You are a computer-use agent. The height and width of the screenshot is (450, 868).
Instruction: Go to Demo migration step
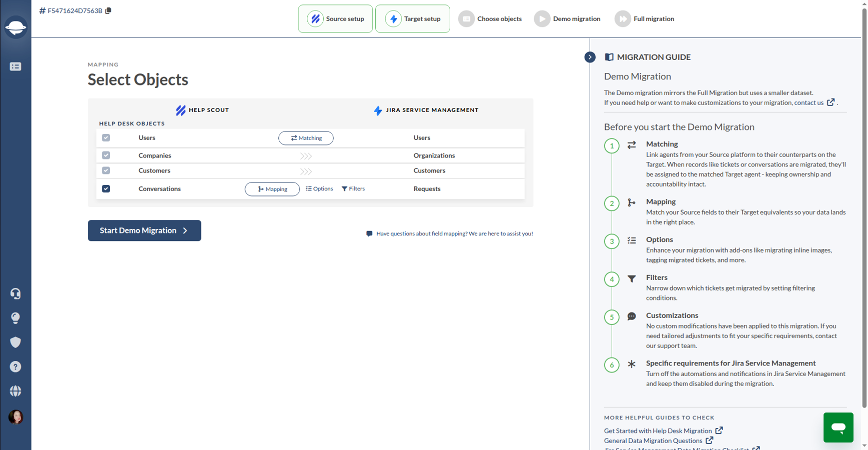[567, 19]
